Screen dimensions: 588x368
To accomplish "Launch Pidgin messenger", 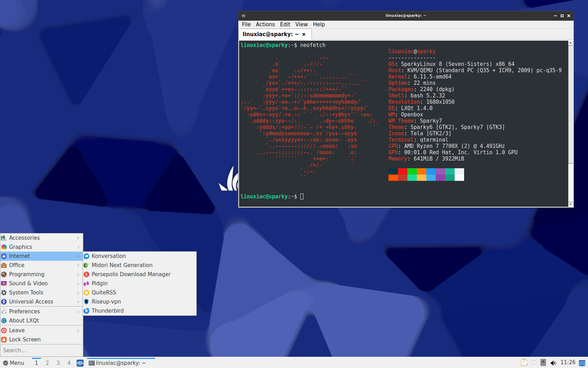I will [140, 284].
